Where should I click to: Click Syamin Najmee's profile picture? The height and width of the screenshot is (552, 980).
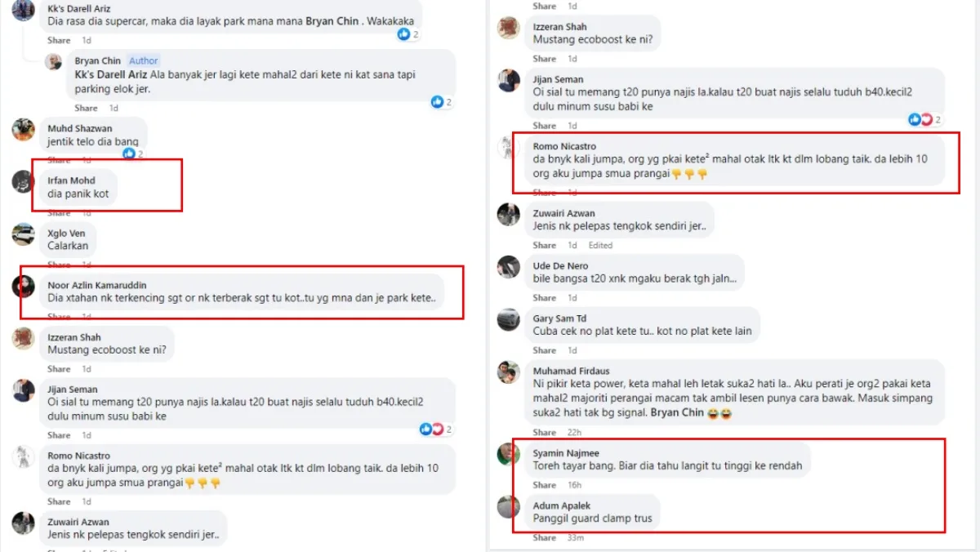pyautogui.click(x=509, y=454)
